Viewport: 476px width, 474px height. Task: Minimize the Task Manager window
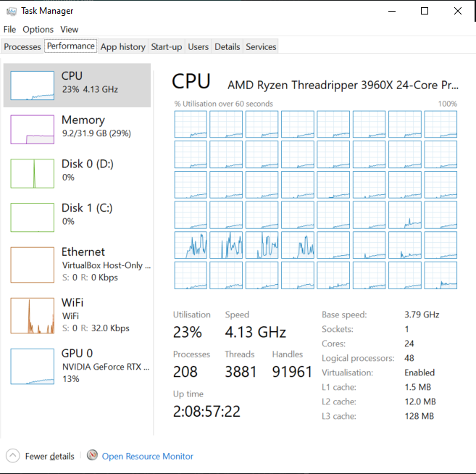[x=392, y=12]
